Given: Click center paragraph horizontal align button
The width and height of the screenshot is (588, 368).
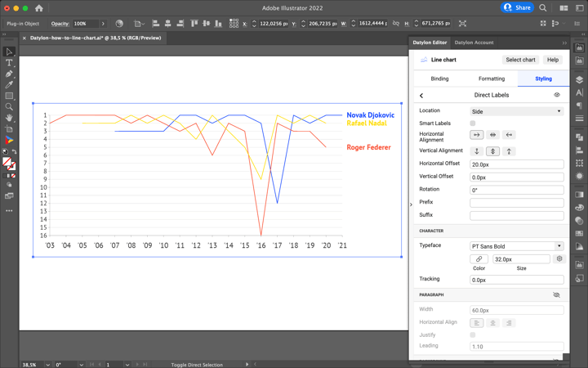Looking at the screenshot, I should pyautogui.click(x=492, y=323).
